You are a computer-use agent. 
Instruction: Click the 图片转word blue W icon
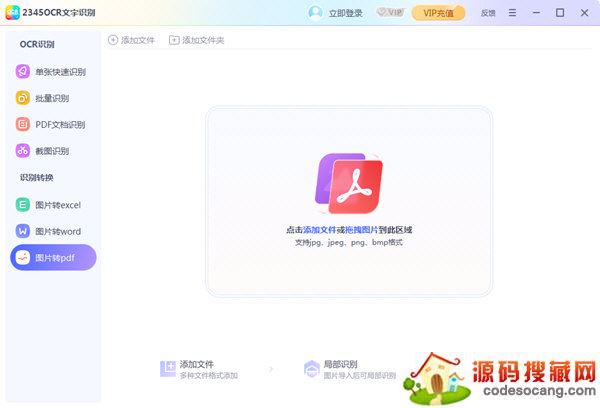point(23,231)
